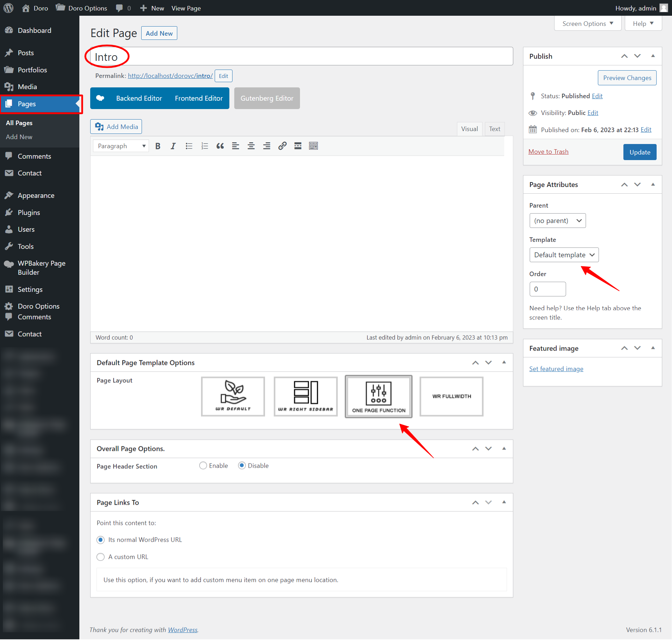Click the WPBakery cloud icon
Screen dimensions: 672x640
click(x=100, y=98)
